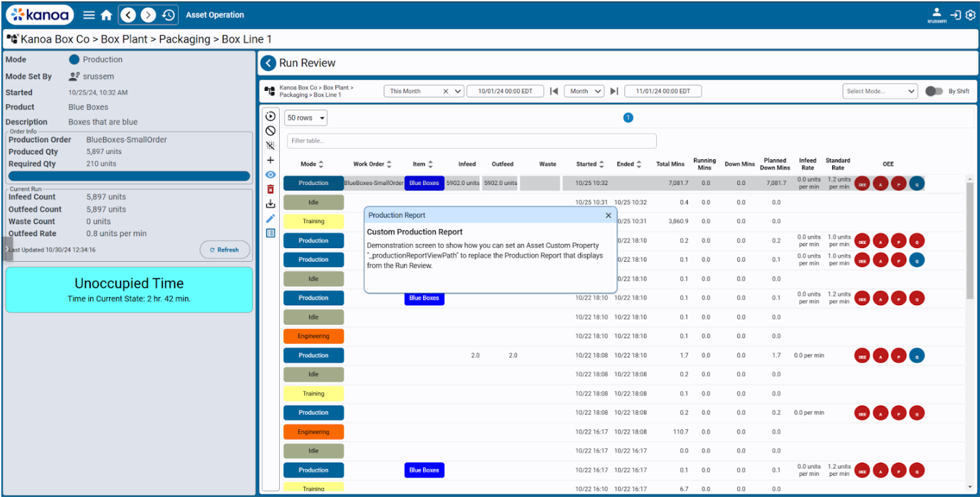This screenshot has width=980, height=497.
Task: Click the Unoccupied Time state banner
Action: [129, 290]
